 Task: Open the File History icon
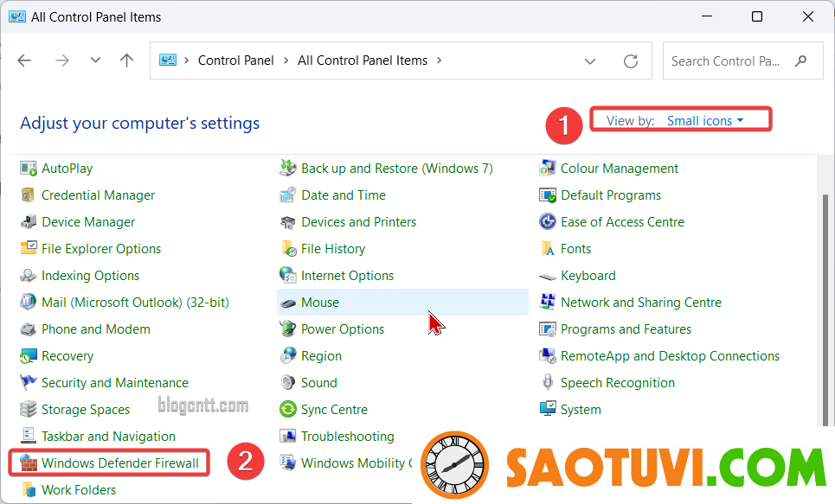(x=288, y=248)
